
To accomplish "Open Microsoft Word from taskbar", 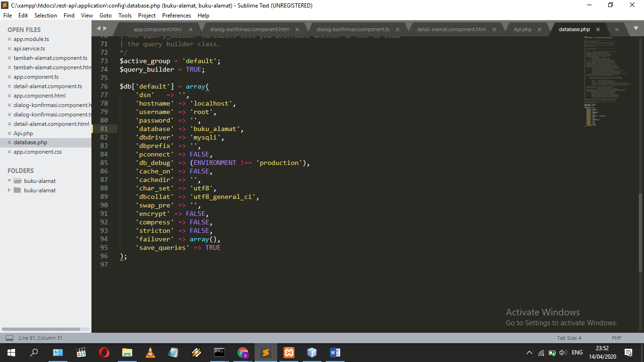I will (335, 352).
